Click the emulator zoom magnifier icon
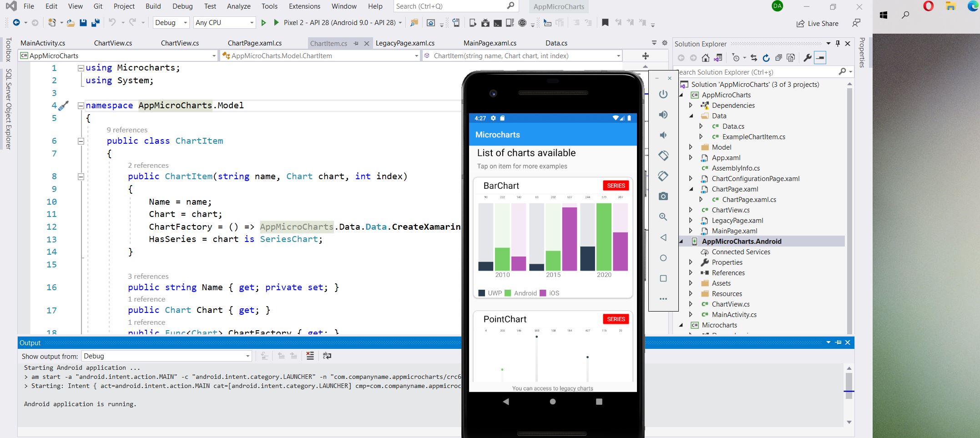980x438 pixels. pyautogui.click(x=663, y=217)
